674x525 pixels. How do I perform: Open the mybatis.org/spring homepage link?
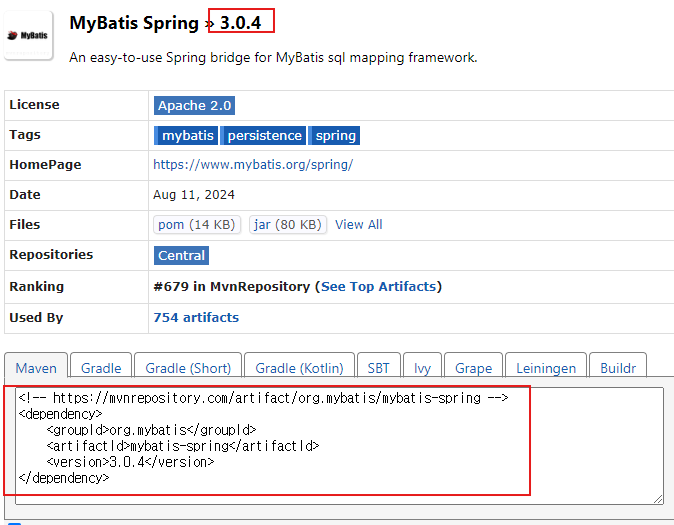253,165
